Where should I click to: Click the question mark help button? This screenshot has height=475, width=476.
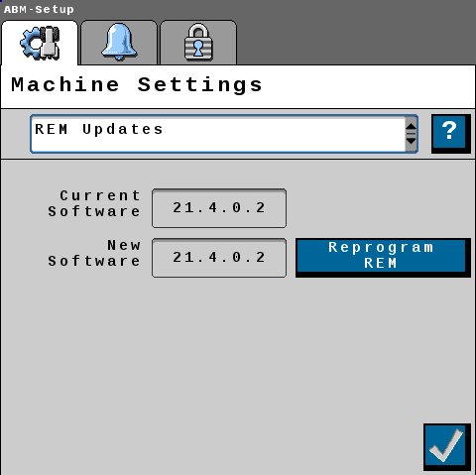[451, 134]
